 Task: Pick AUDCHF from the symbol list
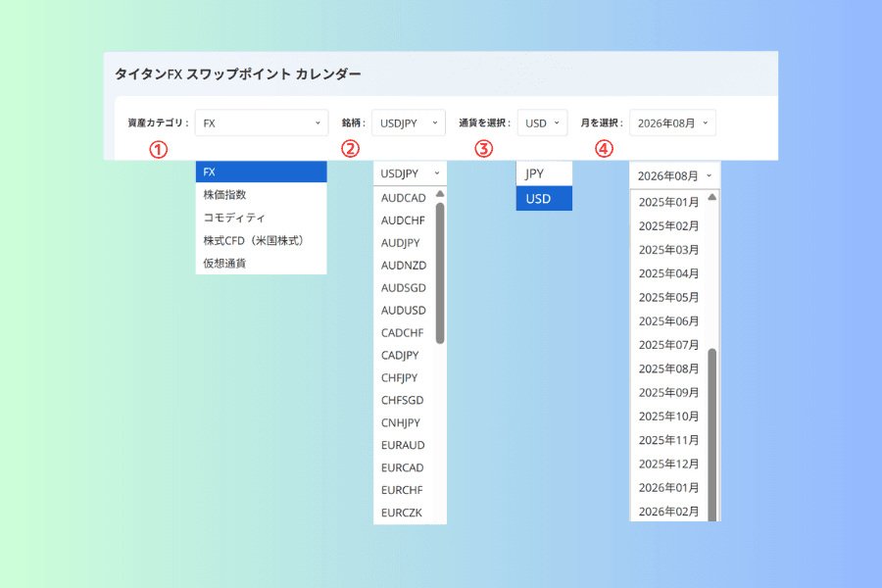[405, 220]
